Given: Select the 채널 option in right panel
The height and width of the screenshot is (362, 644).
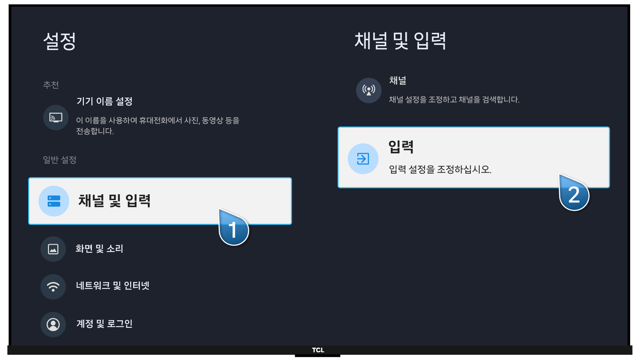Looking at the screenshot, I should [x=397, y=81].
